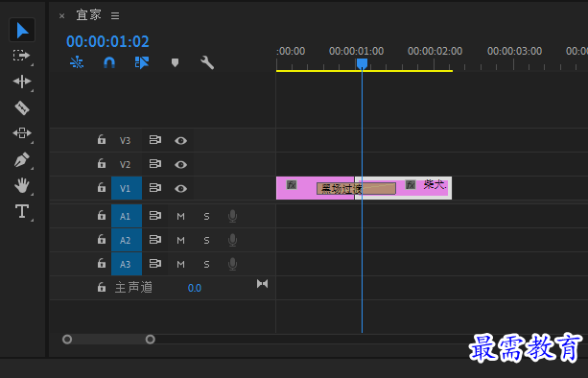Toggle A2 track targeting
588x378 pixels.
click(x=127, y=240)
